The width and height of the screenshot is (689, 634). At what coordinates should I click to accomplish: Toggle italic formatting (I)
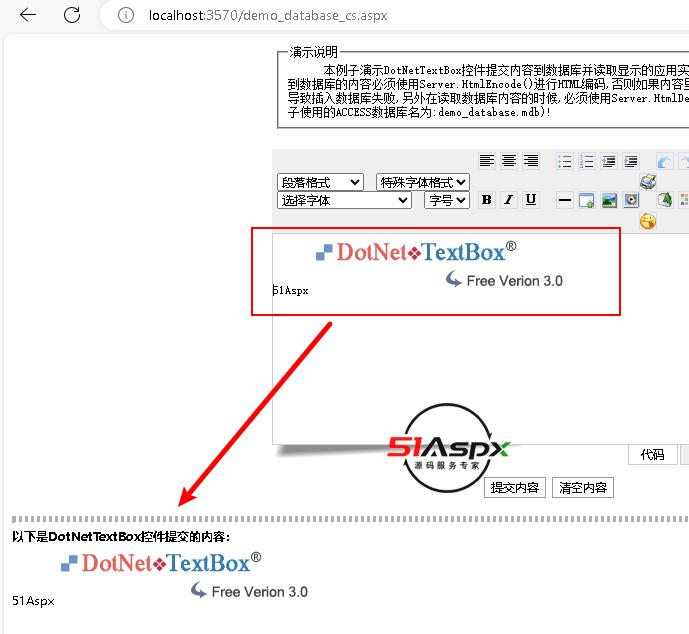pos(509,200)
